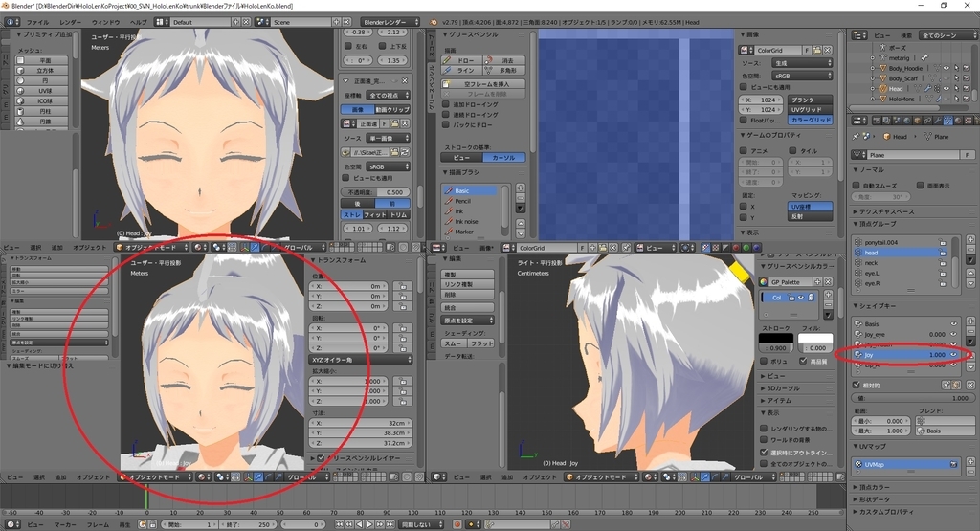Open the Render camera properties tab
The width and height of the screenshot is (980, 531).
tap(877, 120)
